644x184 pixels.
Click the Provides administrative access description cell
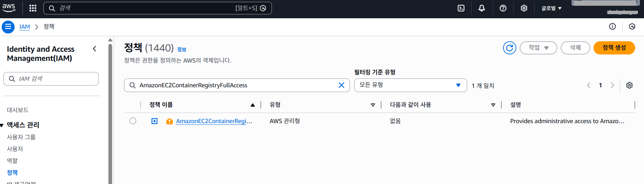(567, 121)
